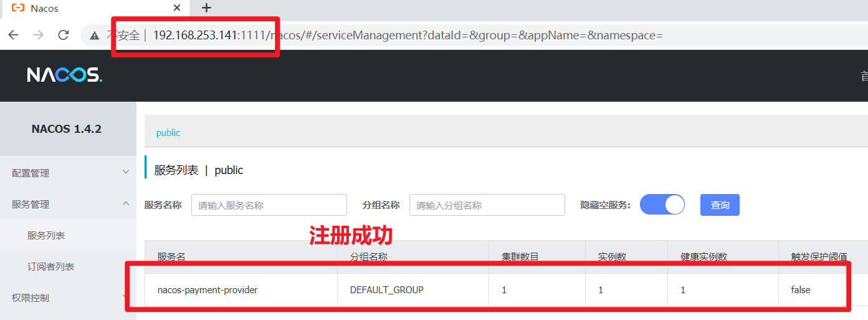
Task: Collapse the 服务管理 menu
Action: point(68,204)
